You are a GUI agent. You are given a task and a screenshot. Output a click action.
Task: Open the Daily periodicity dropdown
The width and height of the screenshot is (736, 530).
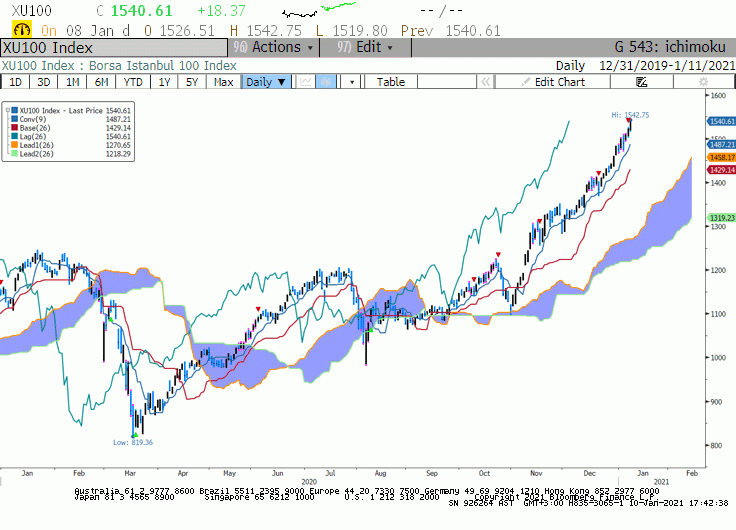coord(266,82)
